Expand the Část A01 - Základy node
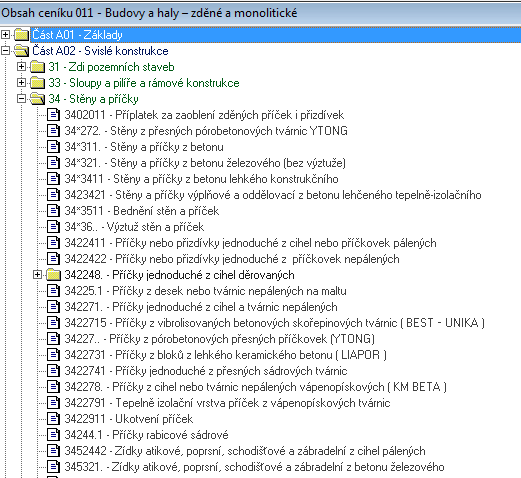 click(6, 34)
